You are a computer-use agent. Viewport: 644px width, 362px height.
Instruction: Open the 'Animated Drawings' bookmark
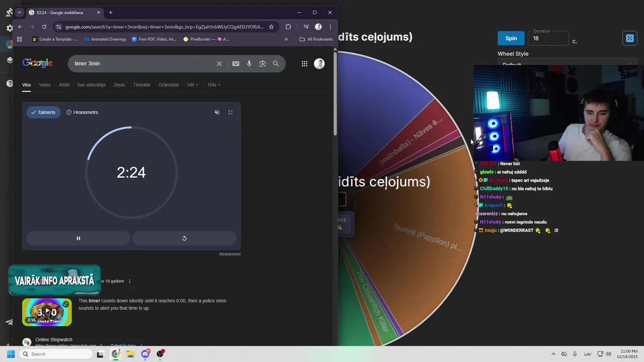105,39
